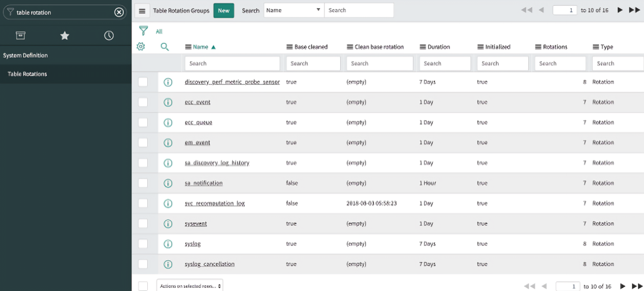Check the sa_notification row checkbox
The width and height of the screenshot is (644, 291).
pos(143,183)
